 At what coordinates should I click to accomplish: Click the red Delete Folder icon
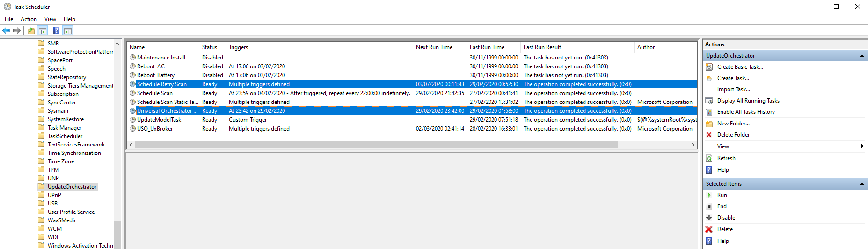click(709, 135)
